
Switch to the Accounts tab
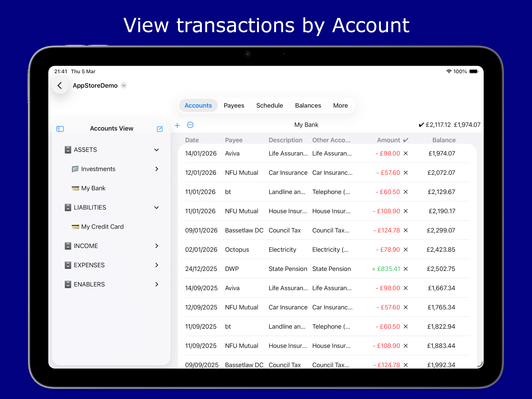point(198,105)
